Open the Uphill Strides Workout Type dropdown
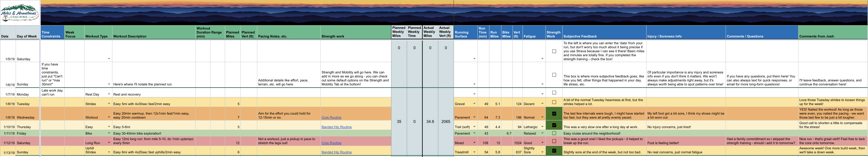Screen dimensions: 868x157 tap(109, 152)
